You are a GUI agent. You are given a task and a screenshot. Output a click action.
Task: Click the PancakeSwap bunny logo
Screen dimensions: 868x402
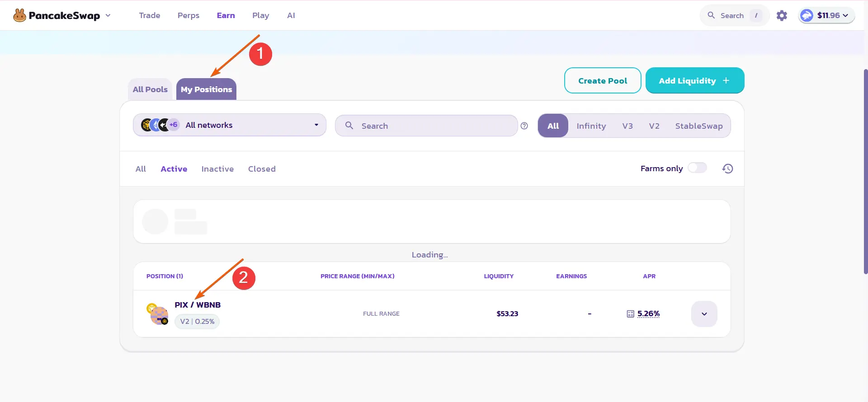click(x=19, y=15)
